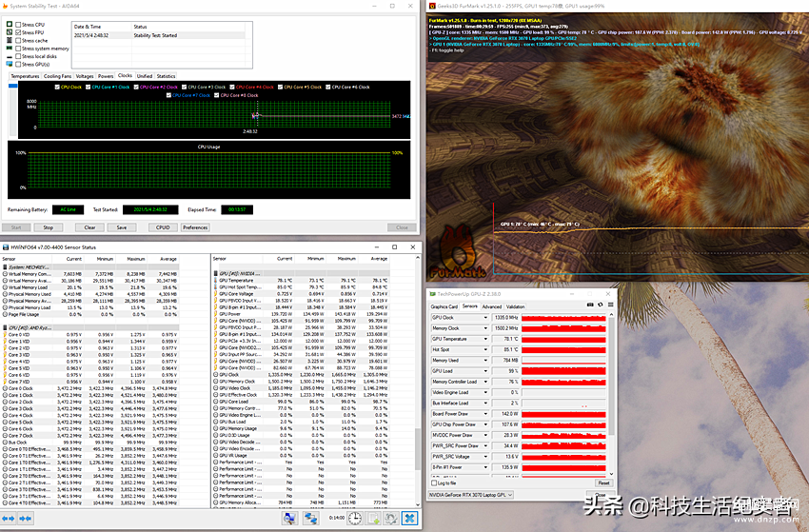809x532 pixels.
Task: Click GPU-Z Validation tab
Action: click(x=516, y=306)
